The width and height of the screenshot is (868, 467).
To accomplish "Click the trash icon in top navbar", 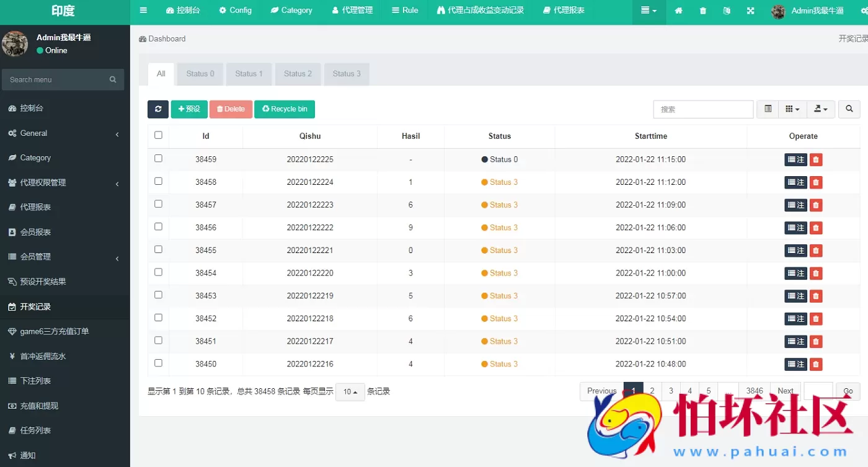I will 702,11.
